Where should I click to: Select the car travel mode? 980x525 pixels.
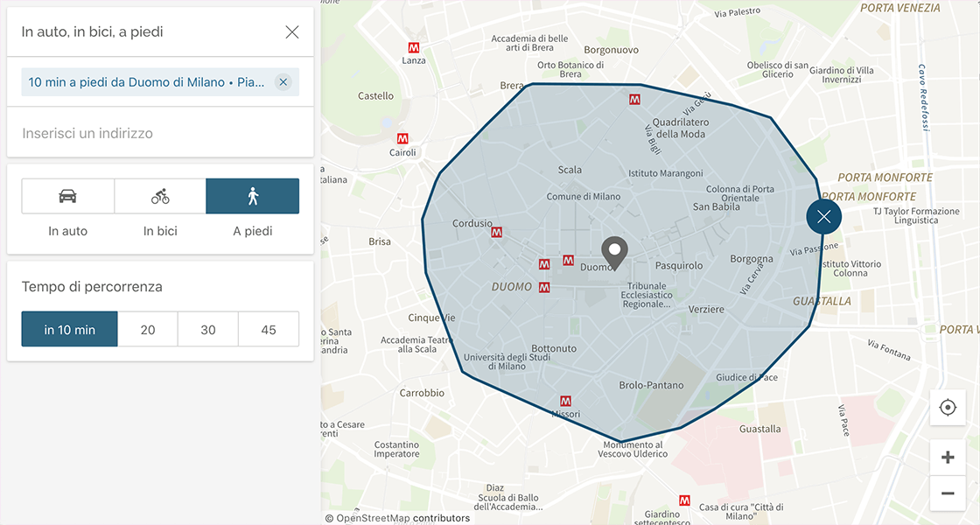click(x=68, y=196)
